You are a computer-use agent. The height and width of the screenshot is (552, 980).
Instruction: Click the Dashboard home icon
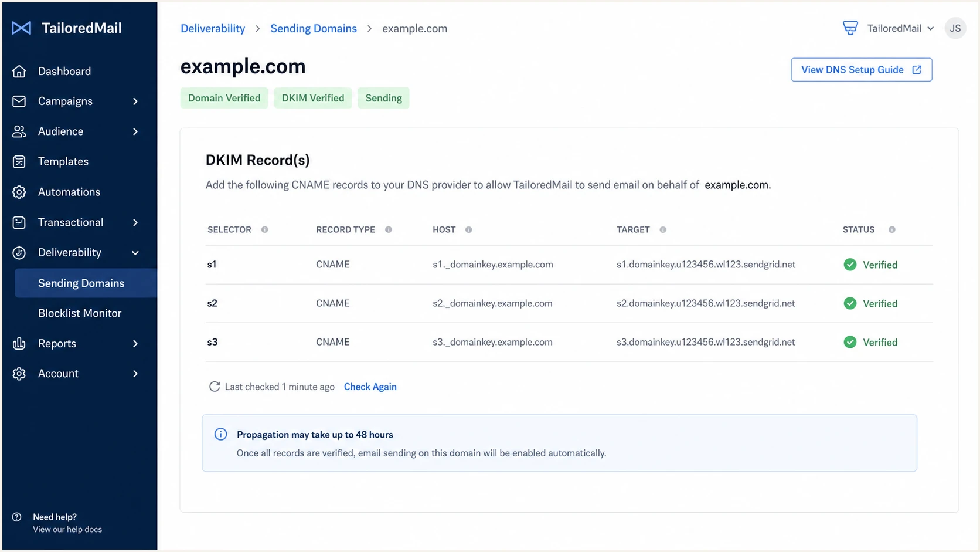pos(19,71)
